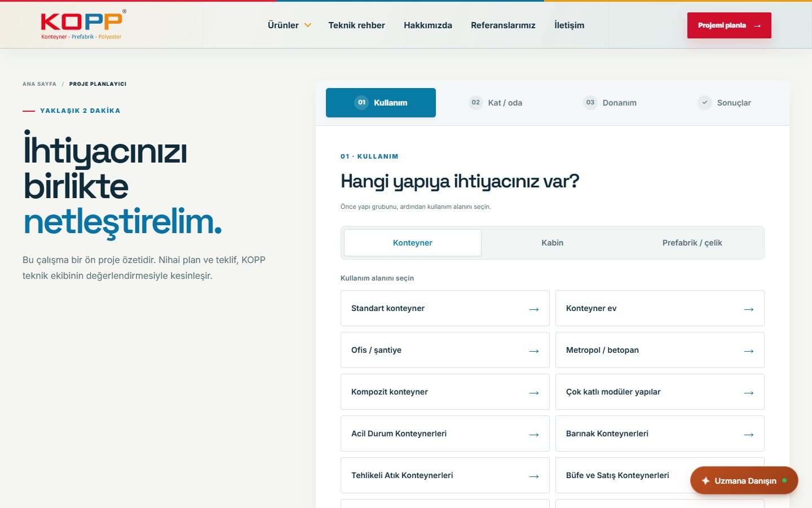This screenshot has width=812, height=508.
Task: Select step 03 Donanım
Action: (x=610, y=103)
